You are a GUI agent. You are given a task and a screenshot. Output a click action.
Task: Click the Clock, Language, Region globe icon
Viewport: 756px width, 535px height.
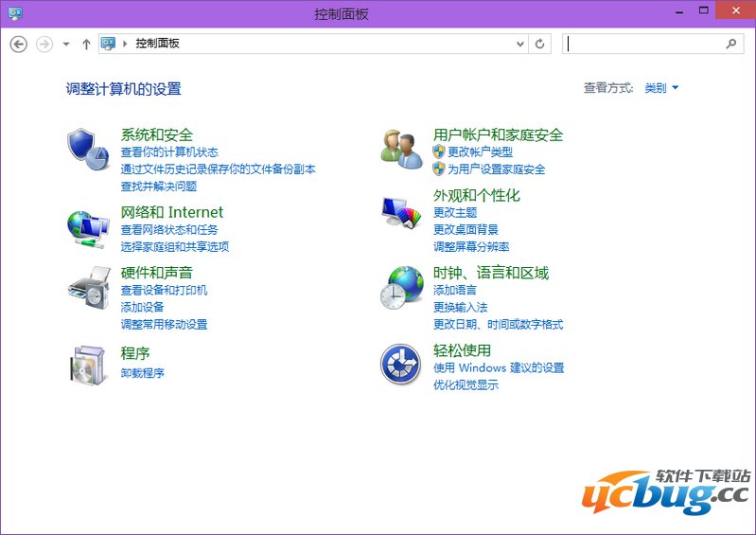point(401,287)
